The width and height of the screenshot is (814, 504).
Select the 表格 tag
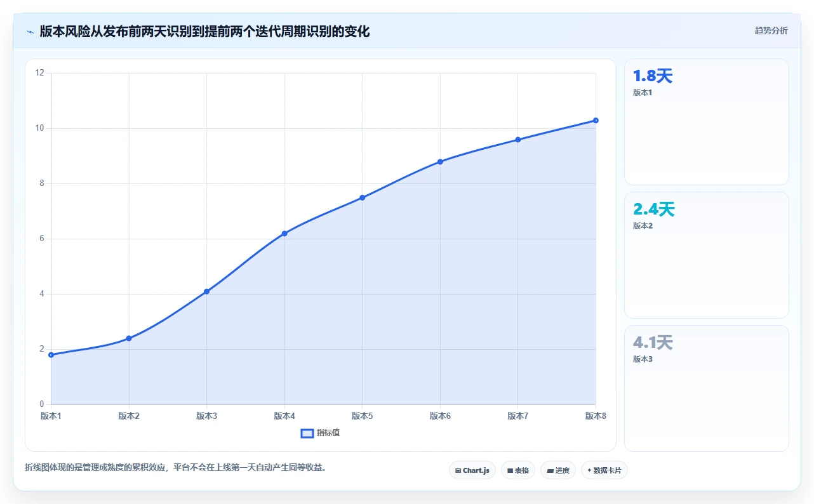click(x=518, y=470)
